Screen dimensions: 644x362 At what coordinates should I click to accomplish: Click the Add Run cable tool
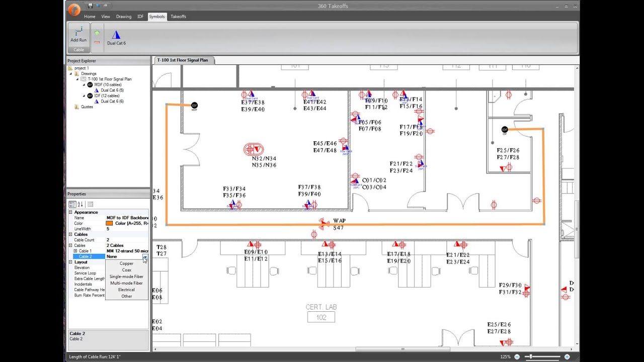pos(78,34)
